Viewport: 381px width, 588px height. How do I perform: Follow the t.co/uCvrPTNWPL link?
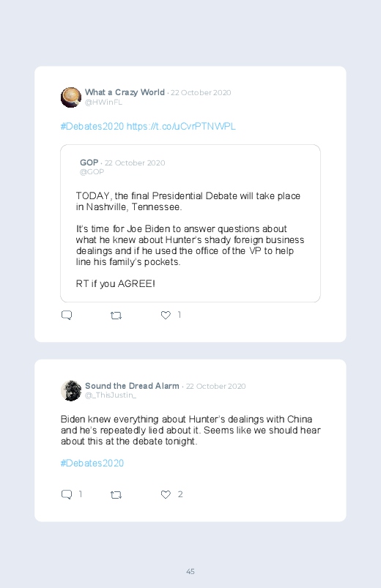point(181,127)
